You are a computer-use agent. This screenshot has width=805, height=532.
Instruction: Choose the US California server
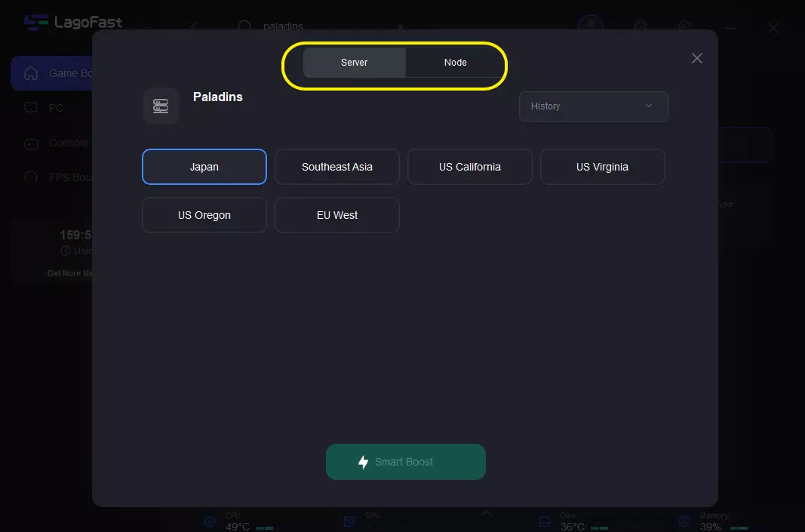click(x=470, y=167)
